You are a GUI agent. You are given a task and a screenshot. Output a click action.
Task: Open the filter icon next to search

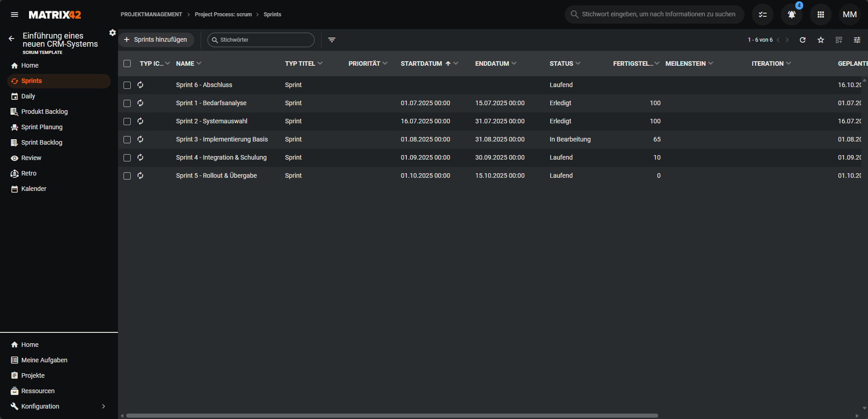tap(332, 40)
